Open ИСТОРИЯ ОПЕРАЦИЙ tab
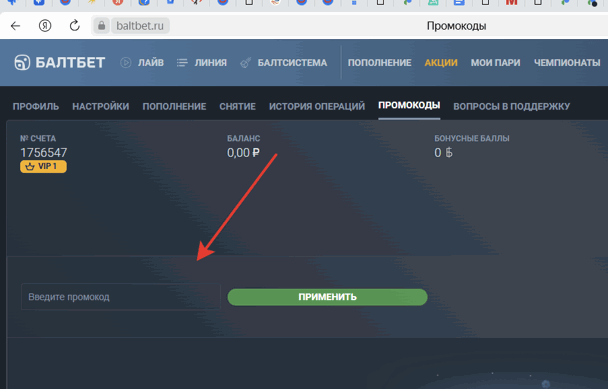Image resolution: width=608 pixels, height=389 pixels. pos(317,106)
